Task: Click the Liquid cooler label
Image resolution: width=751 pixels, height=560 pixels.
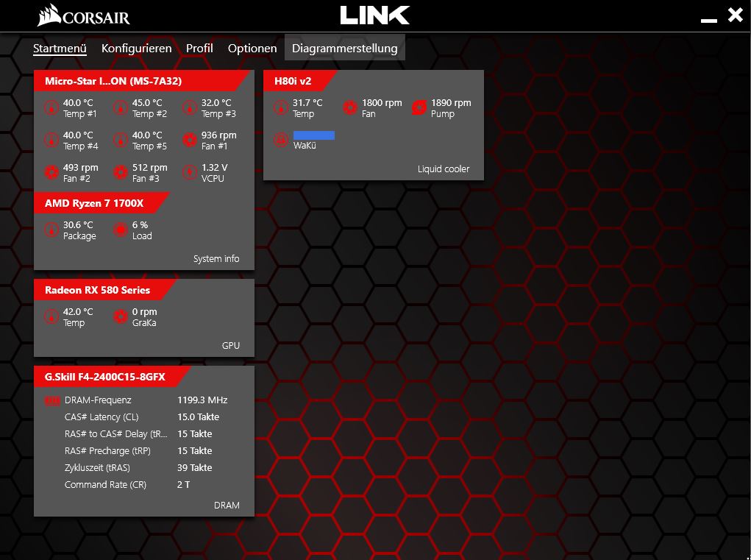Action: [444, 169]
